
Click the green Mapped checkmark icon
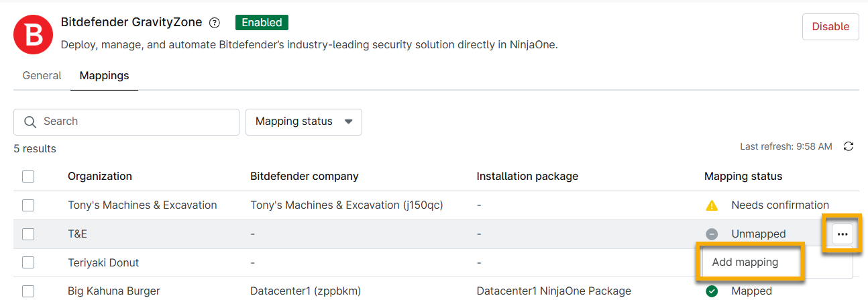tap(712, 291)
